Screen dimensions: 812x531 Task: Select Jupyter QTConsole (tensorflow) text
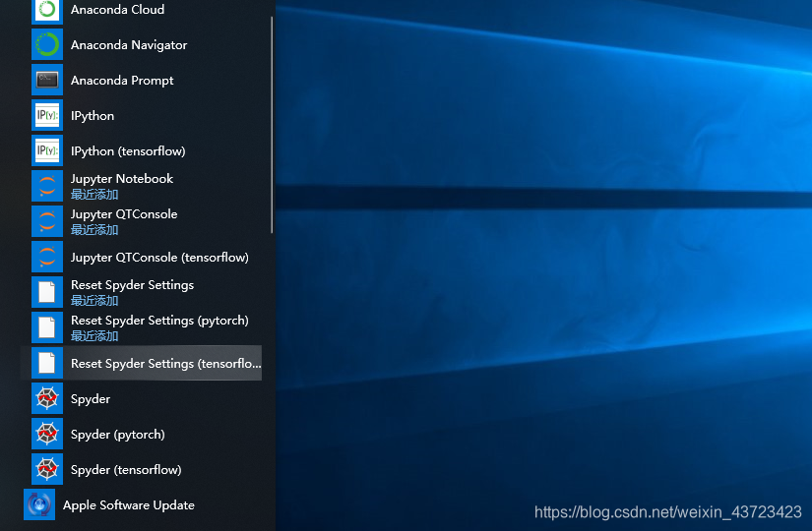159,258
